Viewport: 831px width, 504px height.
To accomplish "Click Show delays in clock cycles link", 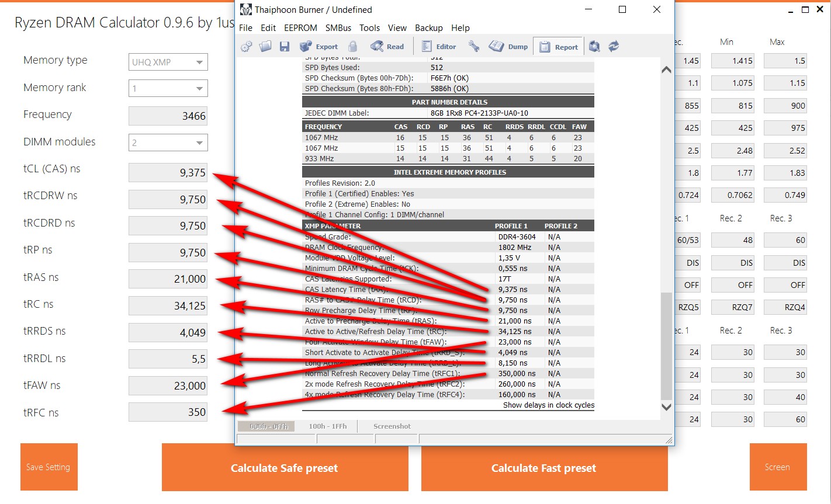I will [x=549, y=405].
